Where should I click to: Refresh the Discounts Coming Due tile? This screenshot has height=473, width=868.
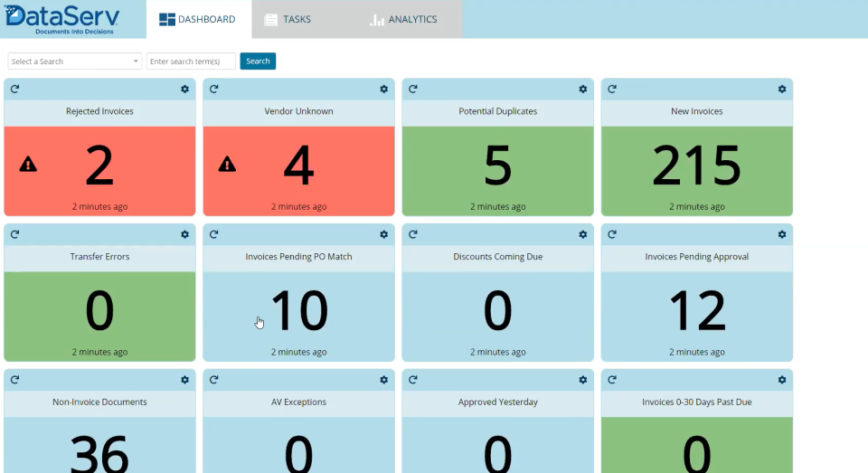click(413, 234)
